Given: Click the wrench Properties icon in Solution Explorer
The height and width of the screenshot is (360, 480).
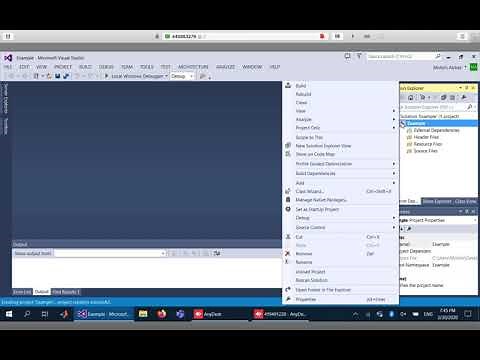Looking at the screenshot, I should [x=464, y=98].
